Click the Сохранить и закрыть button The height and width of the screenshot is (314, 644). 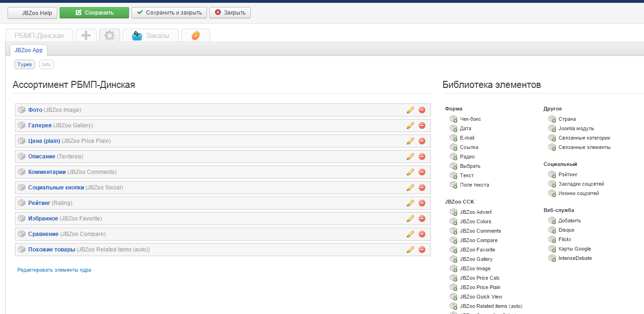[x=169, y=13]
